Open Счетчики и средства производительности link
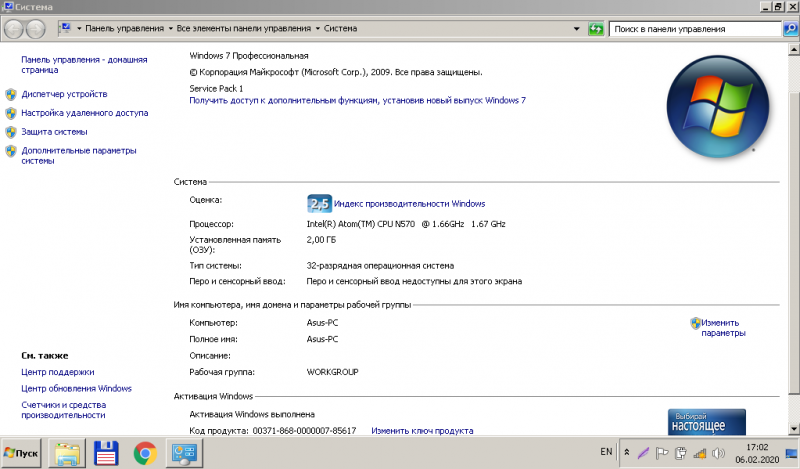The height and width of the screenshot is (469, 800). (64, 410)
